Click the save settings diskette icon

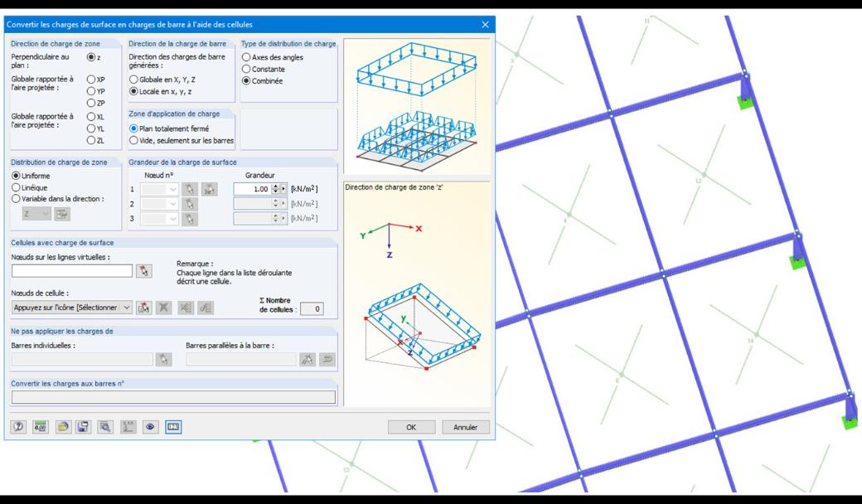(83, 427)
